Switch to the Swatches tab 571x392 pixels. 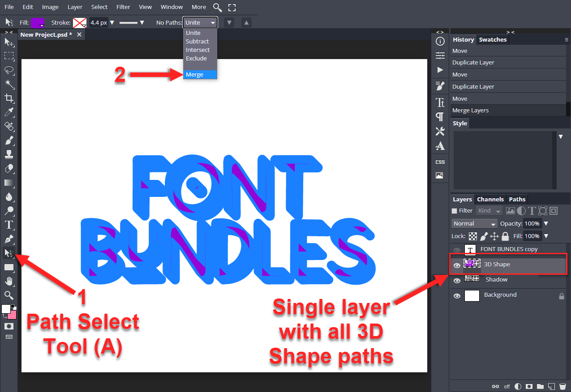tap(493, 39)
